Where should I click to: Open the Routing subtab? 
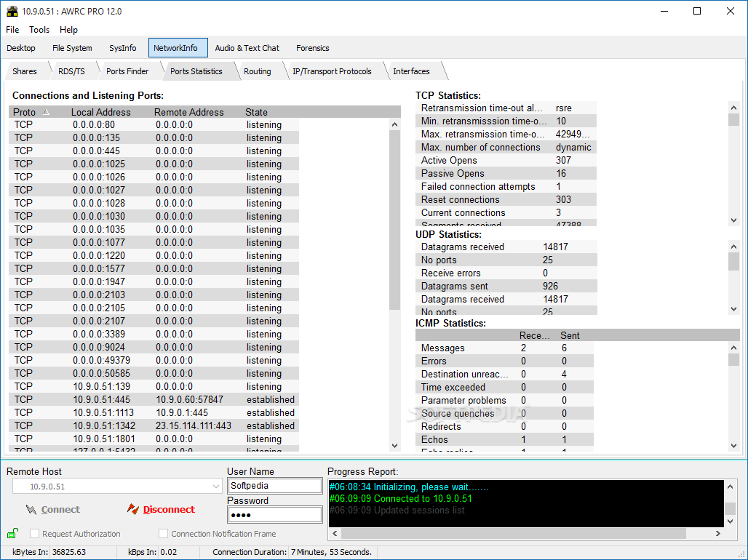[258, 71]
